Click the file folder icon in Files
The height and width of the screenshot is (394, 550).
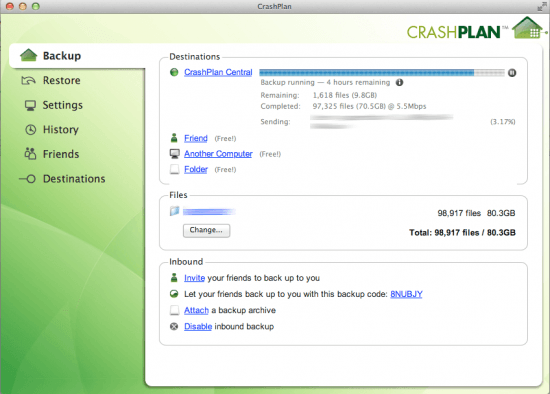(x=174, y=211)
